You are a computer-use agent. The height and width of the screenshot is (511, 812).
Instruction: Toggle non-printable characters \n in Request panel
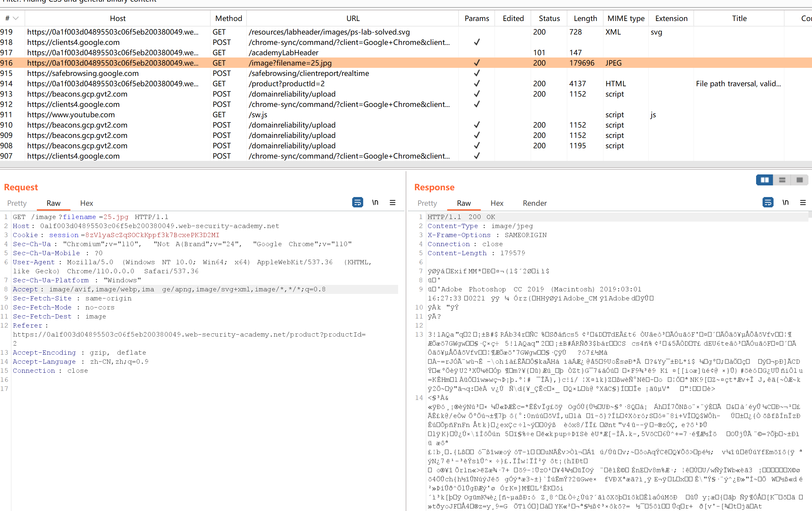tap(375, 202)
